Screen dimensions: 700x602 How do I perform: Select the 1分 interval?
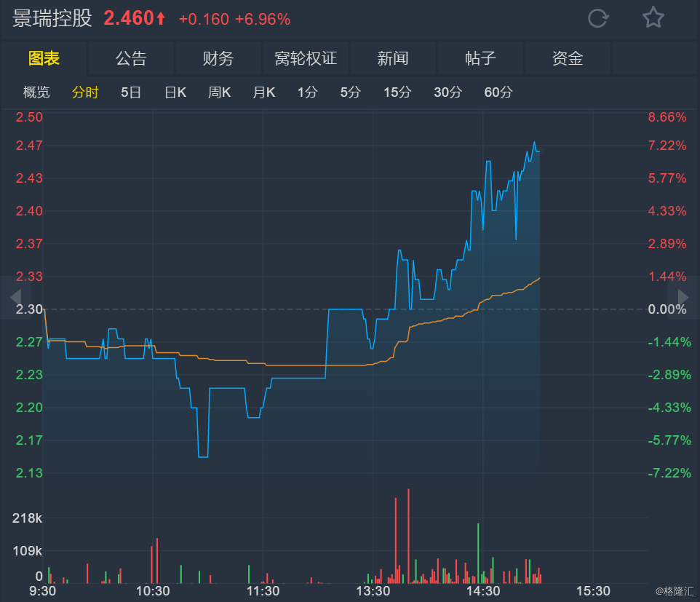[x=308, y=92]
